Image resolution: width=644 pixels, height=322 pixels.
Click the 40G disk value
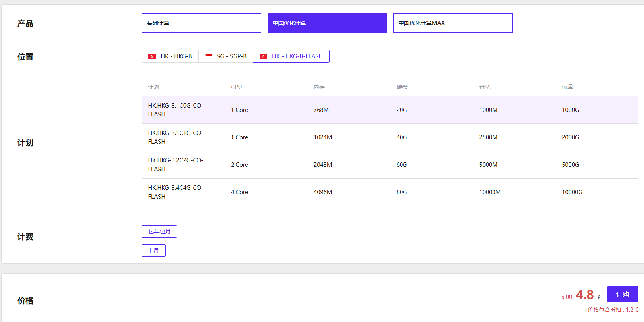point(402,137)
